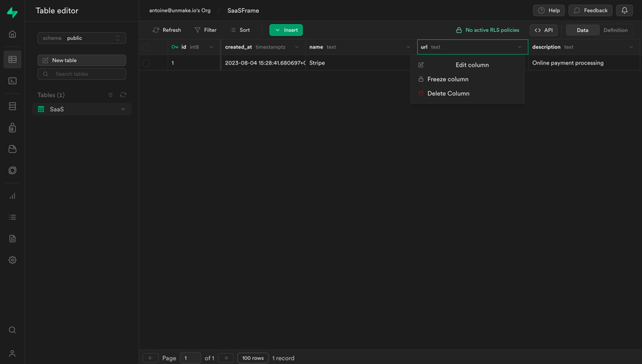The width and height of the screenshot is (642, 364).
Task: Open Logs list icon in sidebar
Action: (12, 218)
